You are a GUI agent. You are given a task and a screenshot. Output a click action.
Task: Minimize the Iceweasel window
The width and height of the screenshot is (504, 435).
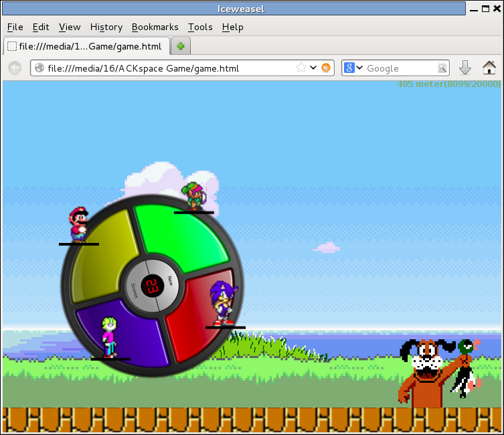(473, 9)
